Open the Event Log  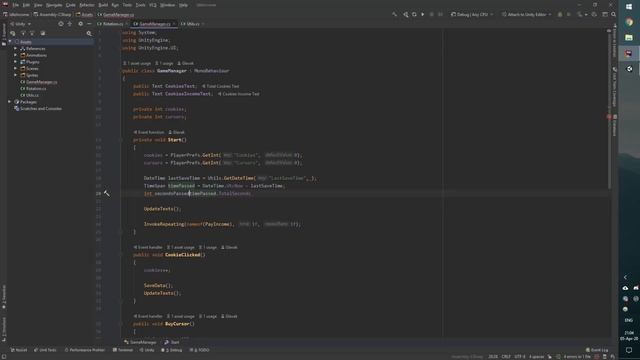pos(597,350)
